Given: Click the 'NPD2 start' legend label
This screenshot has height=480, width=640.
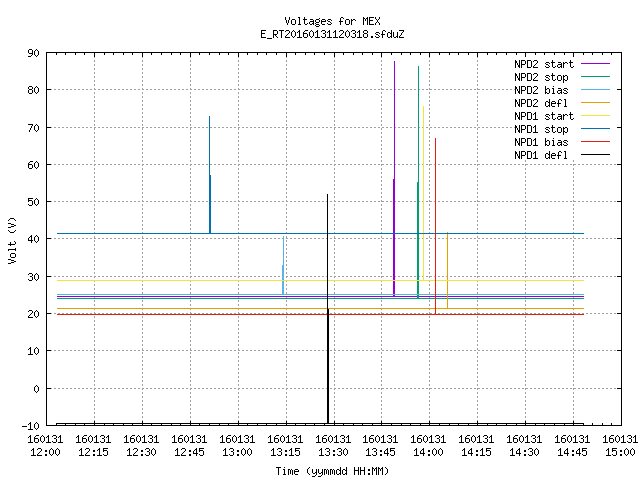Looking at the screenshot, I should (x=544, y=64).
